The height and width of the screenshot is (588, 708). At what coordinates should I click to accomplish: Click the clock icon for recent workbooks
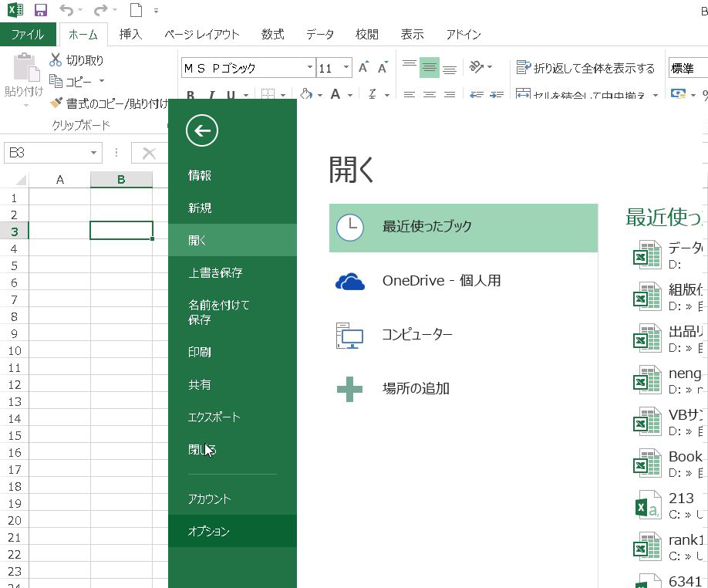coord(350,227)
